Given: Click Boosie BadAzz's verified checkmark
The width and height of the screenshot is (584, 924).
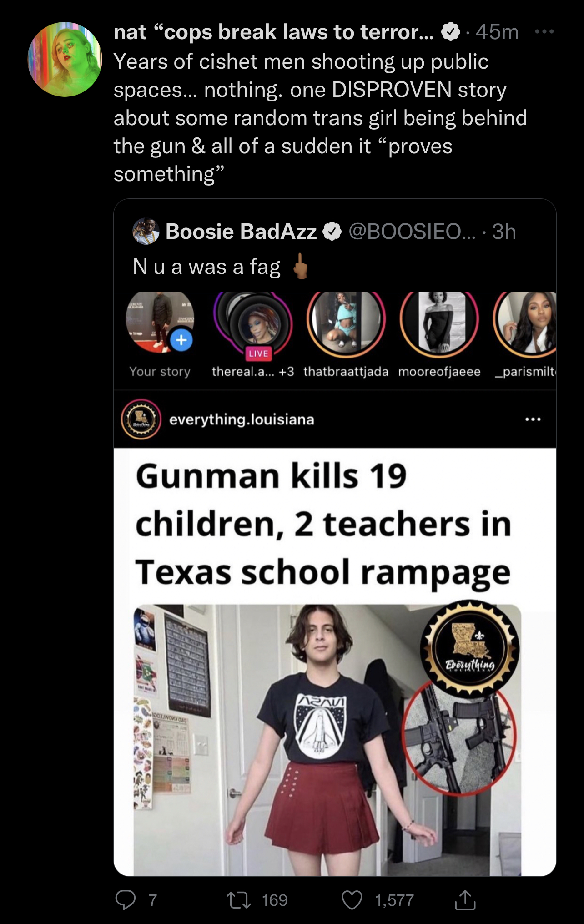Looking at the screenshot, I should pos(332,232).
